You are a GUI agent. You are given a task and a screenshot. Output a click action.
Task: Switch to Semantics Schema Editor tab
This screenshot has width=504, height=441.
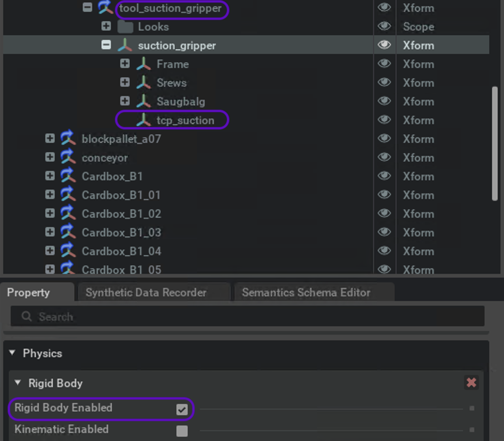pyautogui.click(x=306, y=293)
